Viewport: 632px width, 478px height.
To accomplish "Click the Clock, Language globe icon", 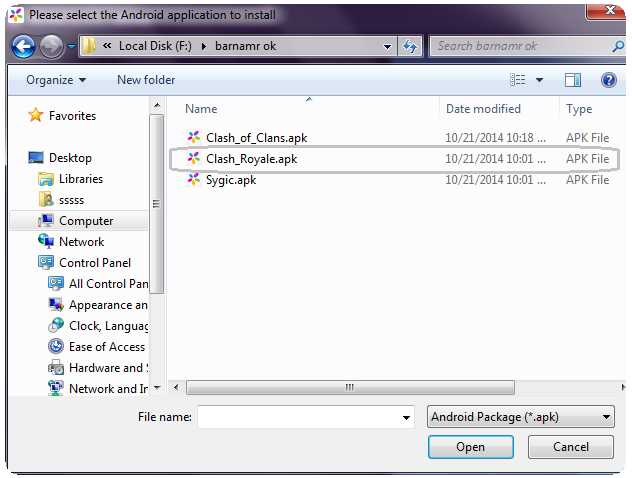I will [x=56, y=325].
